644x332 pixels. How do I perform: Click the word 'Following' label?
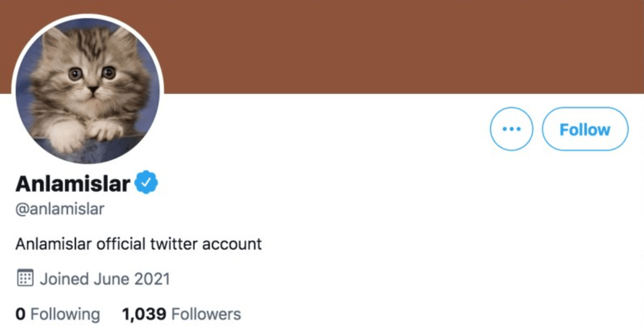(65, 314)
